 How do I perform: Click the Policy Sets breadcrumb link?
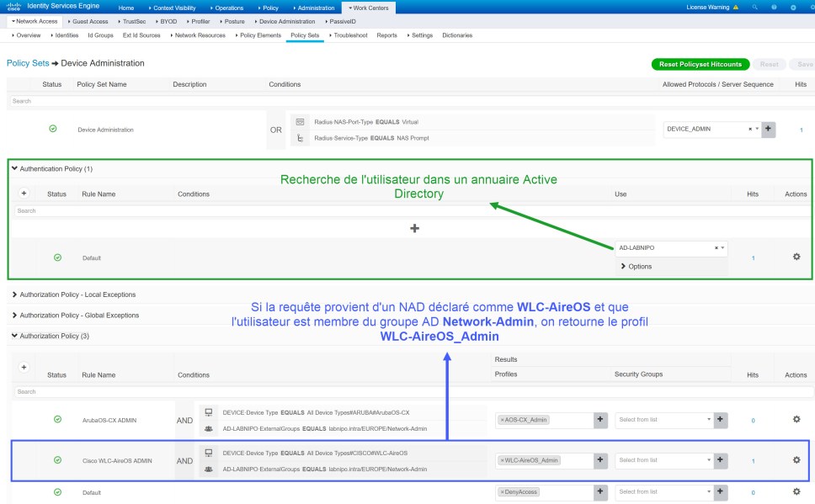pyautogui.click(x=27, y=63)
